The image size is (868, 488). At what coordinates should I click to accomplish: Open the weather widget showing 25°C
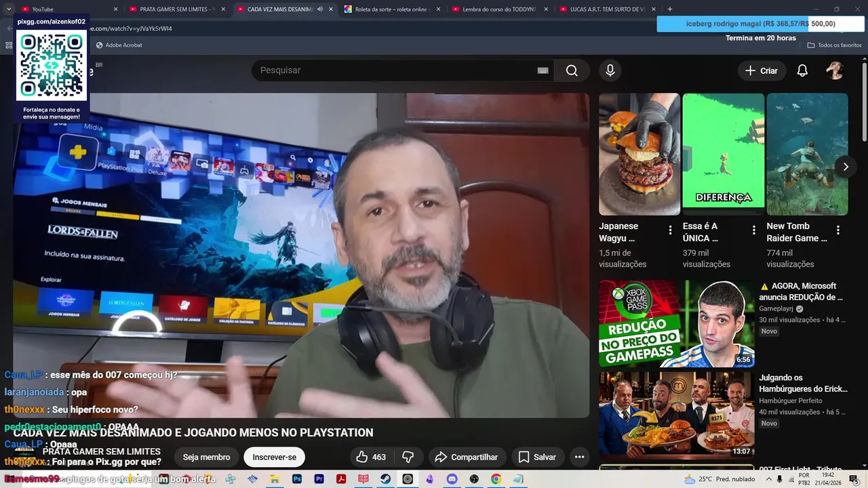pyautogui.click(x=719, y=479)
